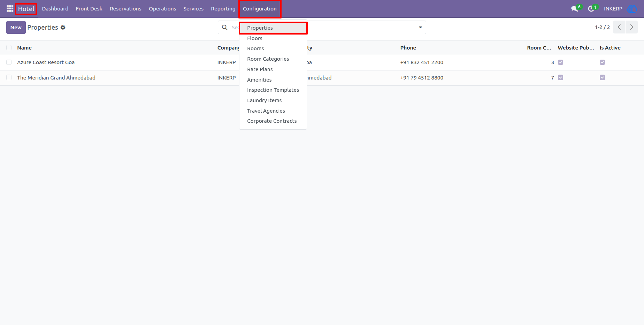Sort by the Phone column header
Screen dimensions: 644x325
(x=408, y=48)
